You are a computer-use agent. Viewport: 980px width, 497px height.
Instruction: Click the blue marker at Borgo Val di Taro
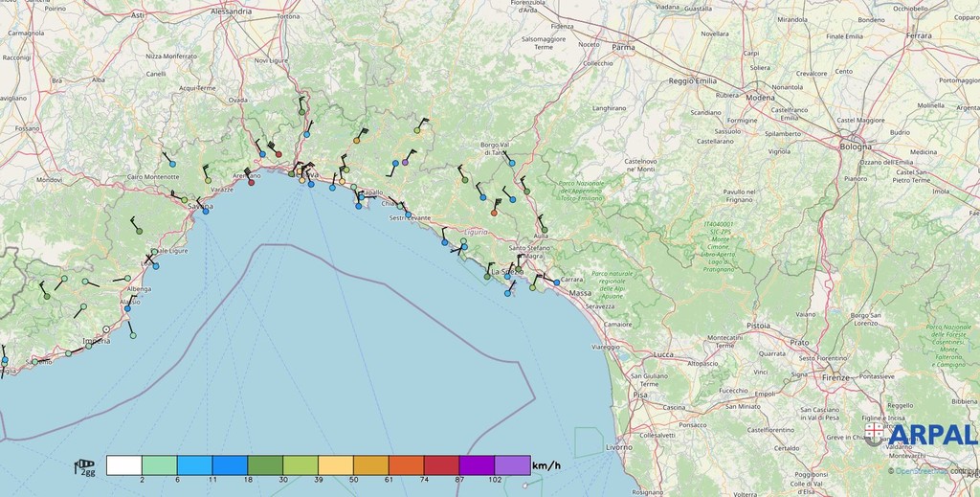click(x=512, y=164)
